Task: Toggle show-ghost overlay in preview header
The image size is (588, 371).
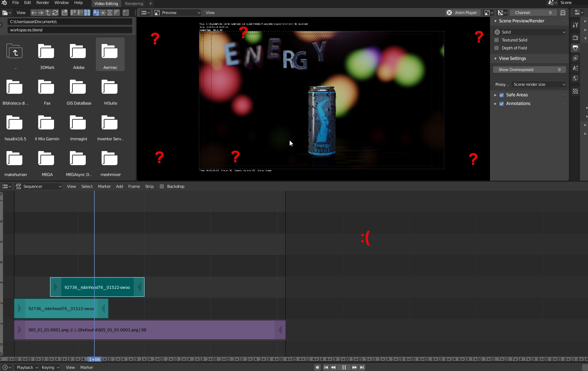Action: pos(563,13)
